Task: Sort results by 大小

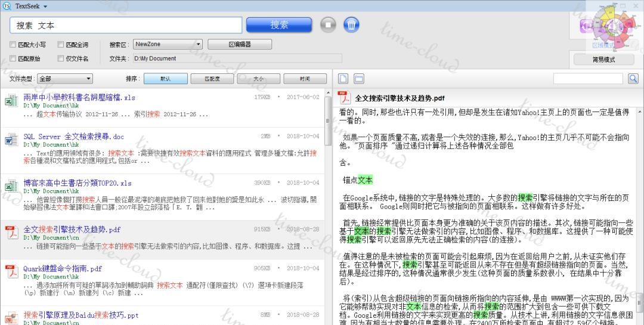Action: click(258, 79)
